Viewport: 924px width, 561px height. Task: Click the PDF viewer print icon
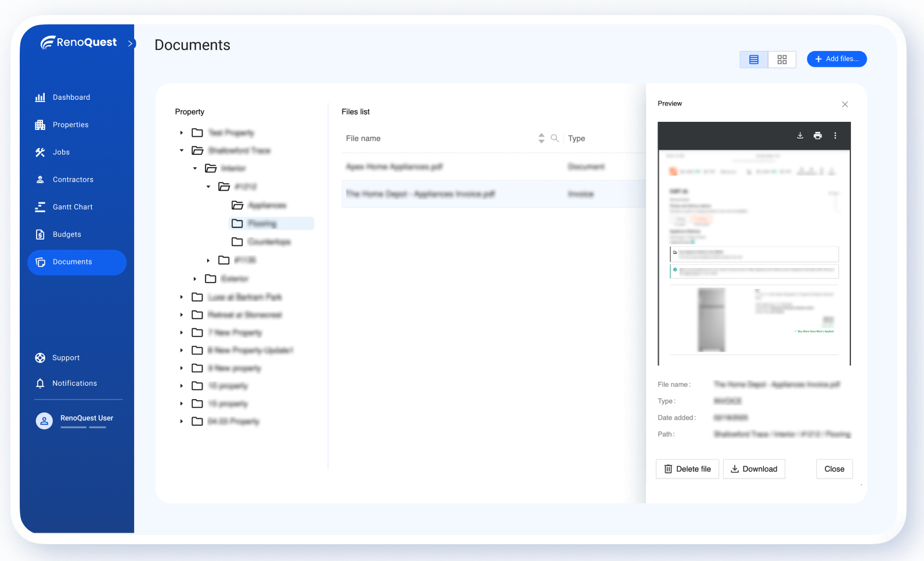818,135
